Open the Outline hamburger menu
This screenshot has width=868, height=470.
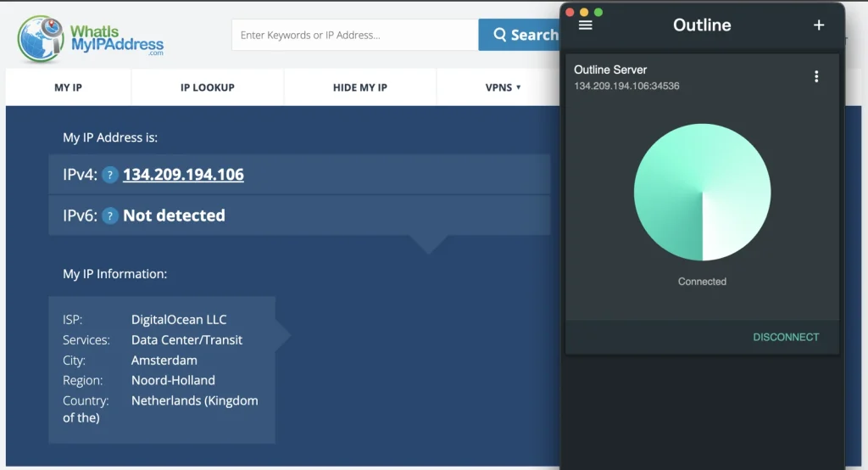pos(585,25)
